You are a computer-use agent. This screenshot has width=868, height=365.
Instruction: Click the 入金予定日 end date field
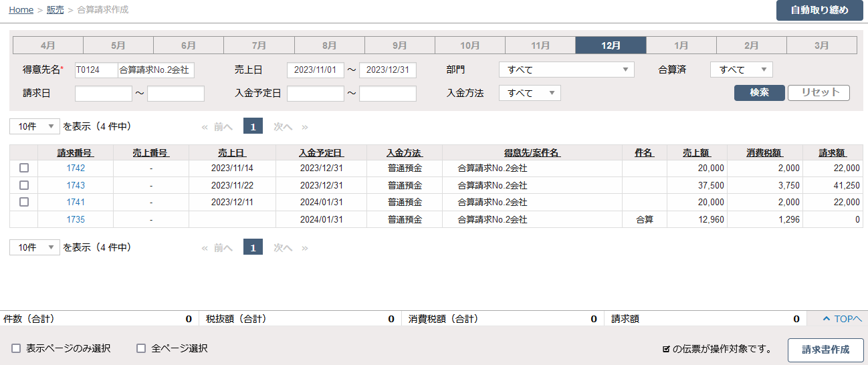388,94
